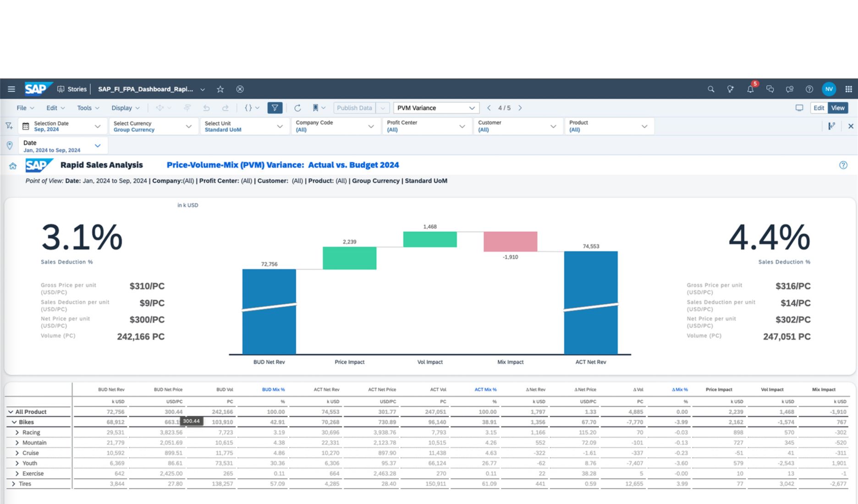The height and width of the screenshot is (504, 858).
Task: Go to next story page arrow
Action: (520, 108)
